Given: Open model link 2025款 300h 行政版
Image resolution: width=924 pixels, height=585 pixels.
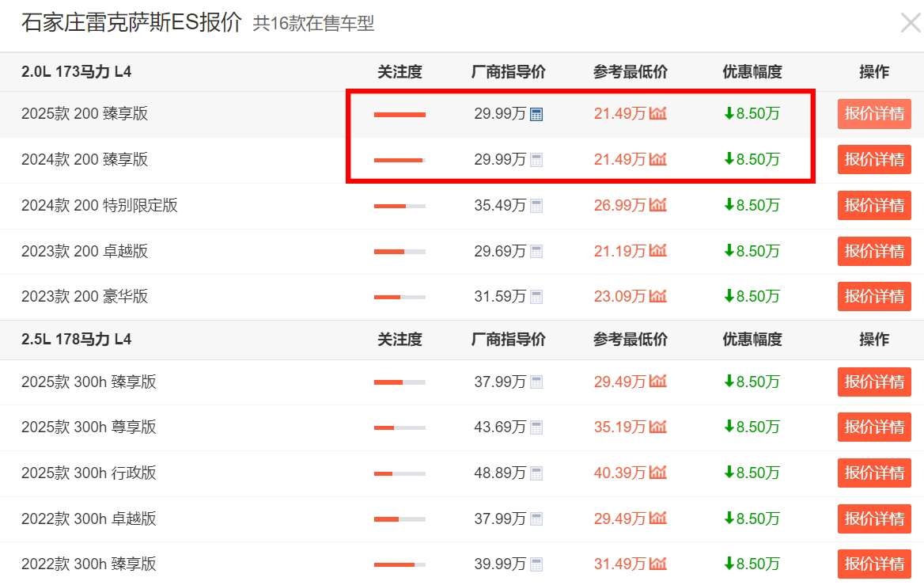Looking at the screenshot, I should pyautogui.click(x=89, y=473).
